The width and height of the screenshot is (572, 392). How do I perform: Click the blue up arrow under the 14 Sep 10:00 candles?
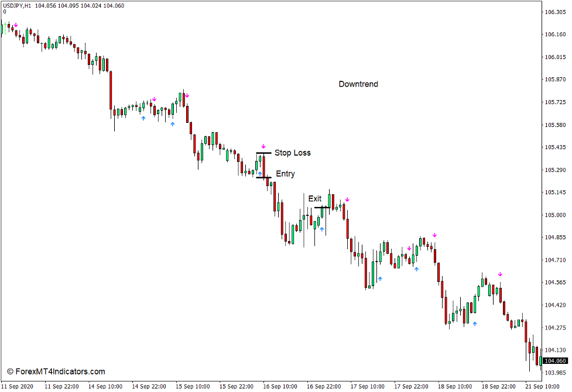tap(143, 118)
